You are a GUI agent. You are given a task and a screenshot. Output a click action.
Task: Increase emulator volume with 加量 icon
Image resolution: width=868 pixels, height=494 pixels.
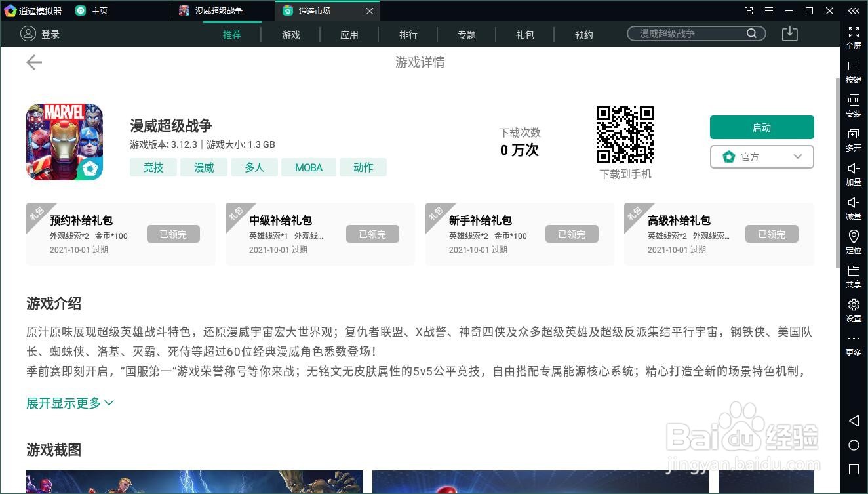pyautogui.click(x=853, y=175)
